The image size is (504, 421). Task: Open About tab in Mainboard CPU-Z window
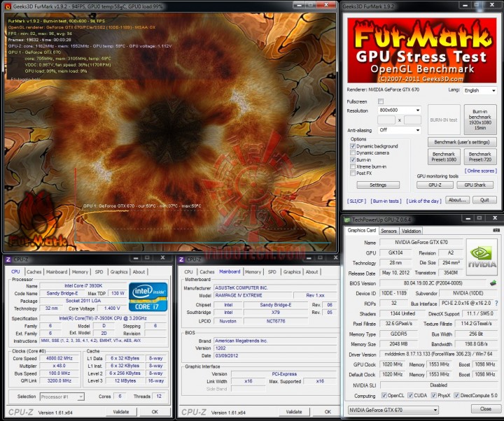tap(311, 271)
